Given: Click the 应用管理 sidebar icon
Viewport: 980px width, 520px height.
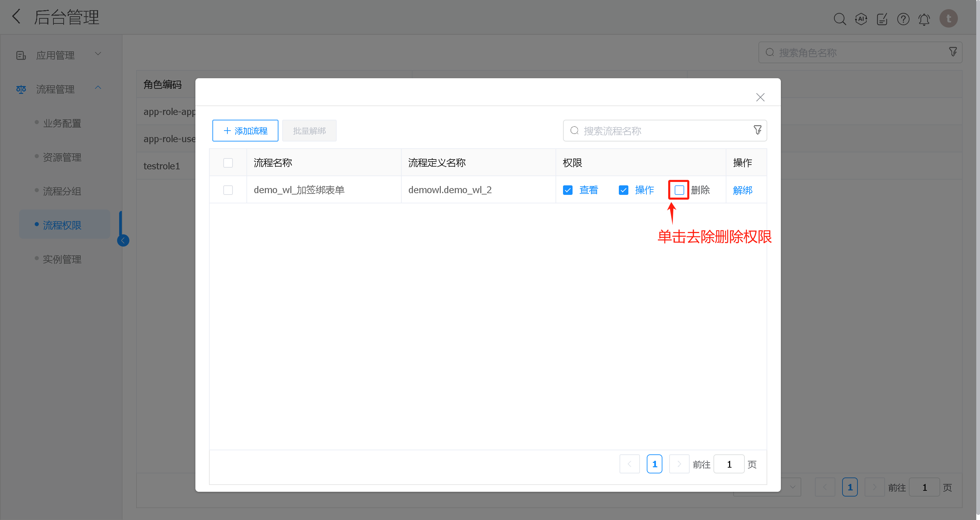Looking at the screenshot, I should [x=20, y=55].
